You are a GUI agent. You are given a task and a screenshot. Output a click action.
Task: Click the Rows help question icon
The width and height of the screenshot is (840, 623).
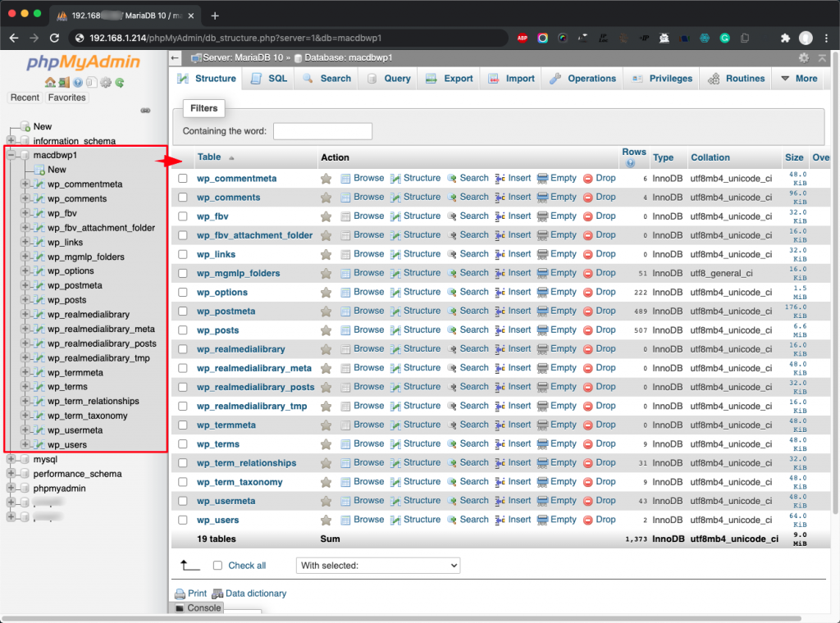630,163
